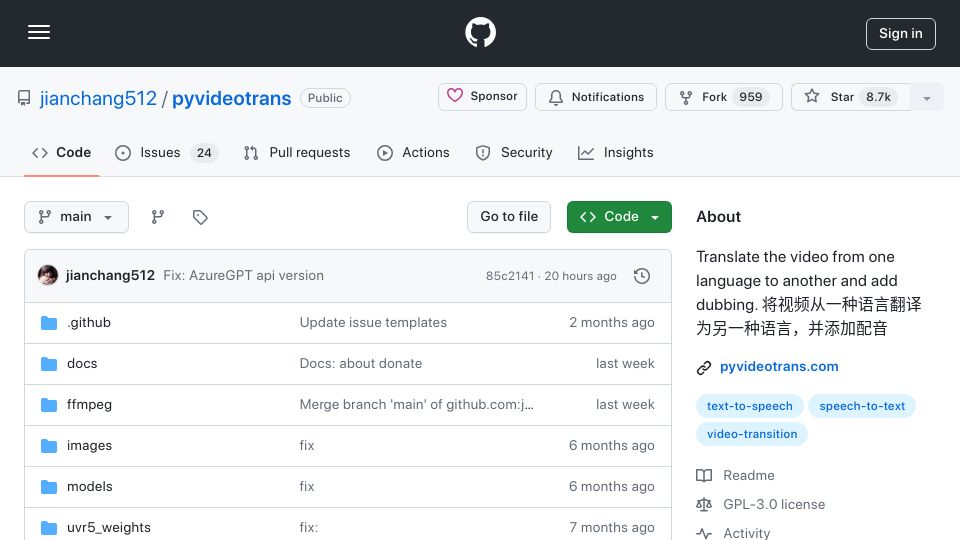Click jianchang512 avatar in commit row
This screenshot has width=960, height=540.
[48, 276]
